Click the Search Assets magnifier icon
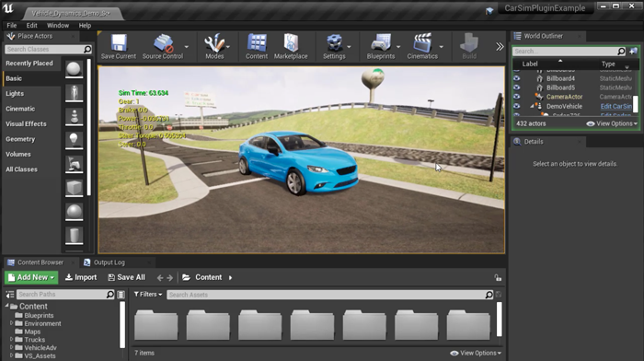The width and height of the screenshot is (644, 361). (x=489, y=295)
